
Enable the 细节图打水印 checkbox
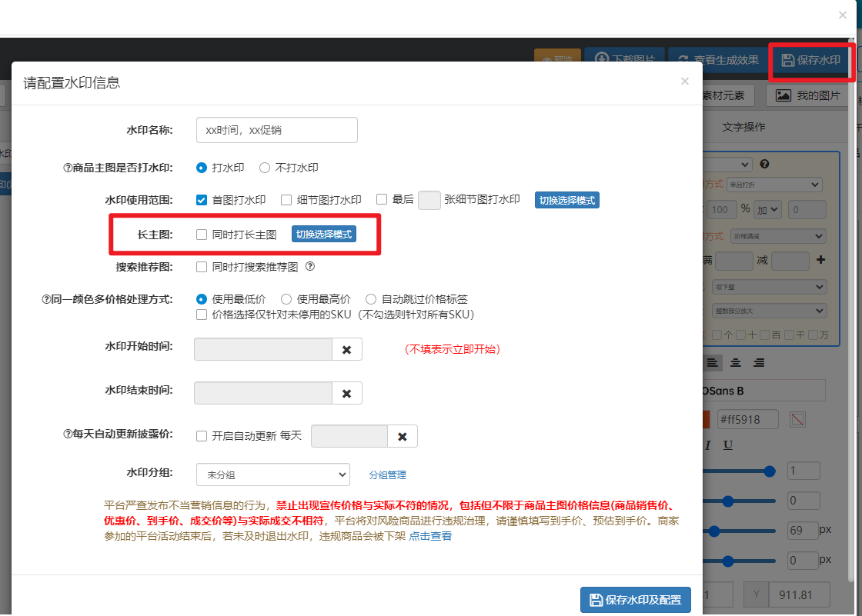[x=286, y=200]
